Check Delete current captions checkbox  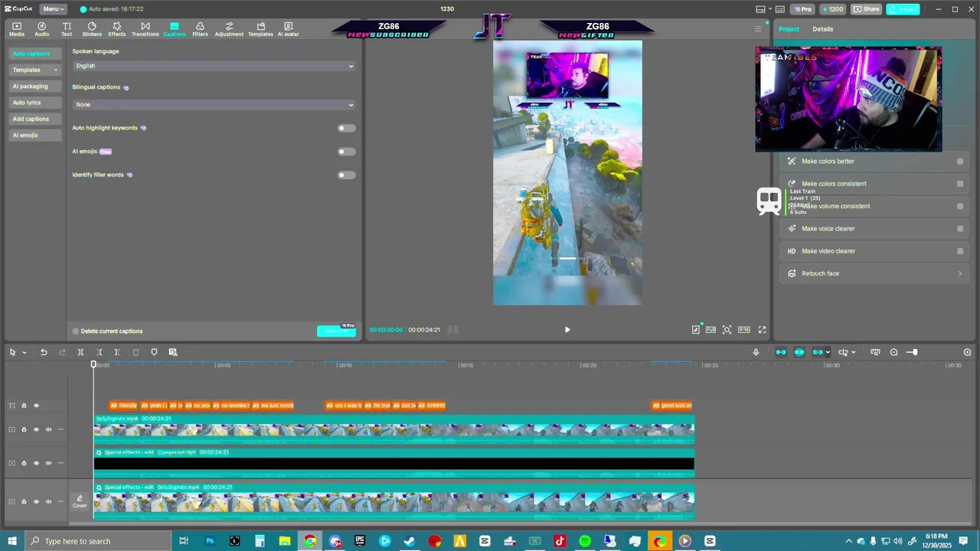[76, 331]
